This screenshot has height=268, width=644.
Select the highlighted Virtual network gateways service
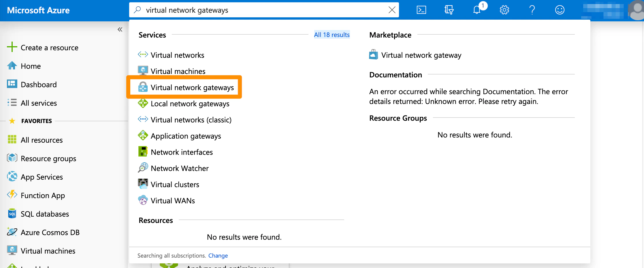click(192, 88)
